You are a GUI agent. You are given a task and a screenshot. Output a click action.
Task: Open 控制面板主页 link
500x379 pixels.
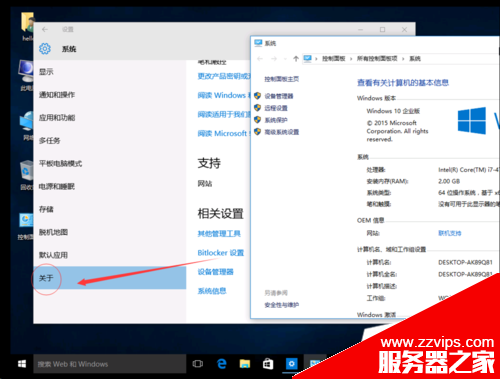[x=282, y=79]
